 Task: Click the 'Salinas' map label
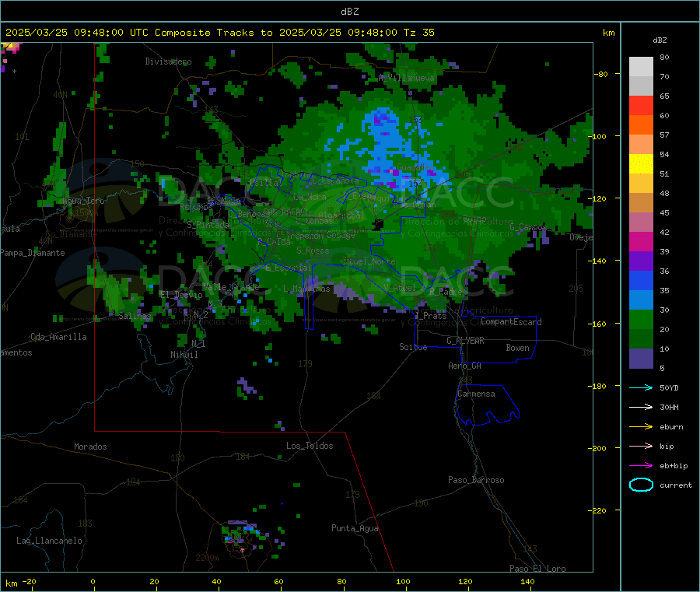(x=135, y=316)
